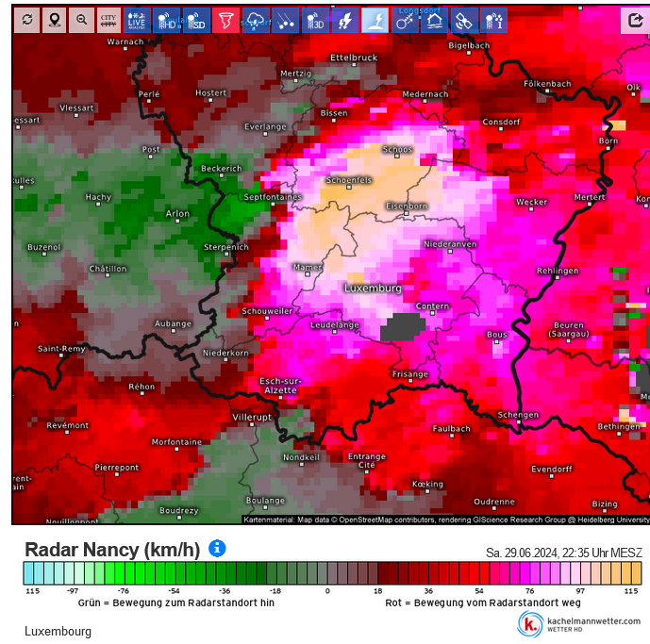Select the double lightning bolt icon

coord(345,20)
